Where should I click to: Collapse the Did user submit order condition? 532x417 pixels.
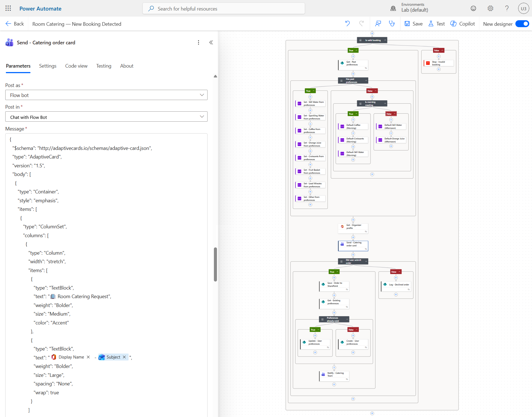[x=366, y=262]
